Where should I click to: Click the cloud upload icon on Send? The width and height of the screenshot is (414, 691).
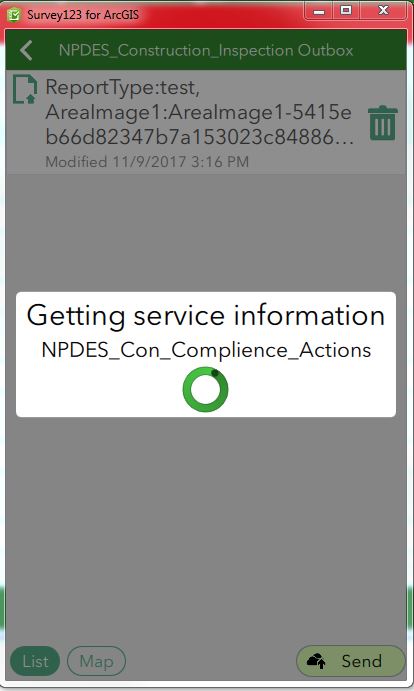316,661
